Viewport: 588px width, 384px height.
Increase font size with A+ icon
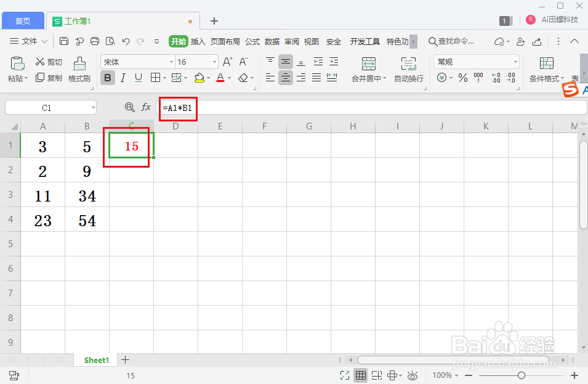pyautogui.click(x=228, y=62)
